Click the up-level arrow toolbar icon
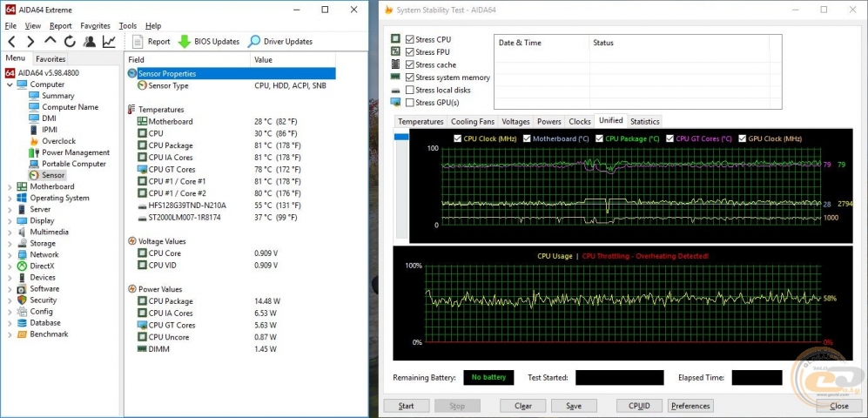 [x=50, y=40]
